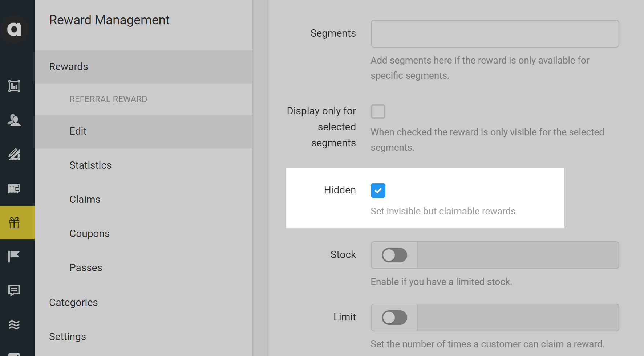Image resolution: width=644 pixels, height=356 pixels.
Task: Click the Hidden field label
Action: [340, 190]
